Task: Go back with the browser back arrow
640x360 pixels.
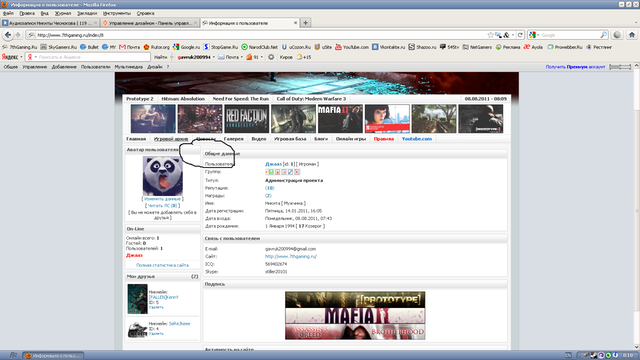Action: [8, 35]
